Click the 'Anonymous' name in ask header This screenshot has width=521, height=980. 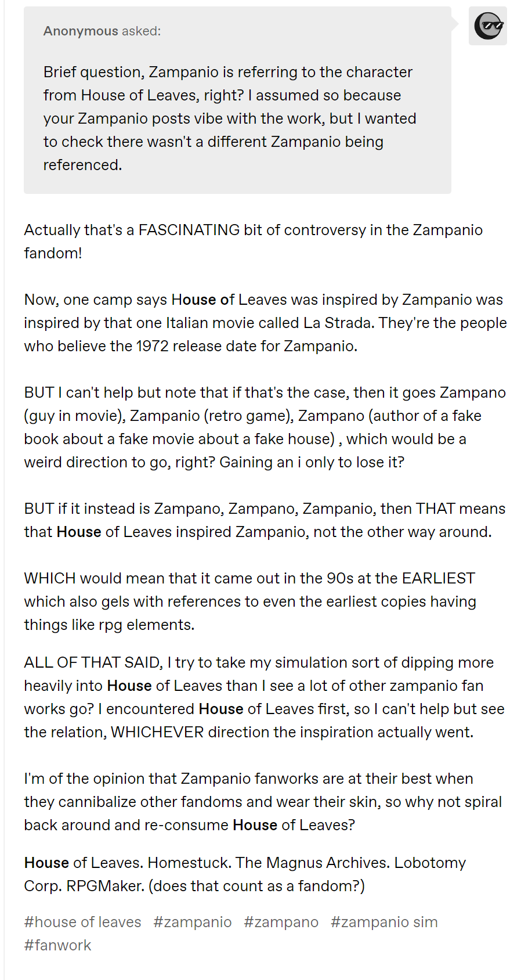(81, 31)
